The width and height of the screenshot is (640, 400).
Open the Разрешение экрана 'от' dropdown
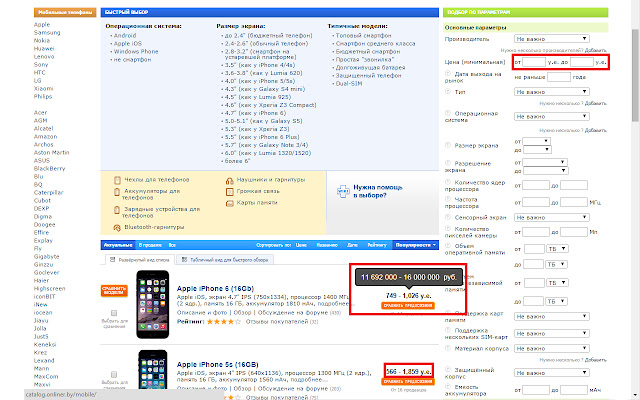click(545, 162)
